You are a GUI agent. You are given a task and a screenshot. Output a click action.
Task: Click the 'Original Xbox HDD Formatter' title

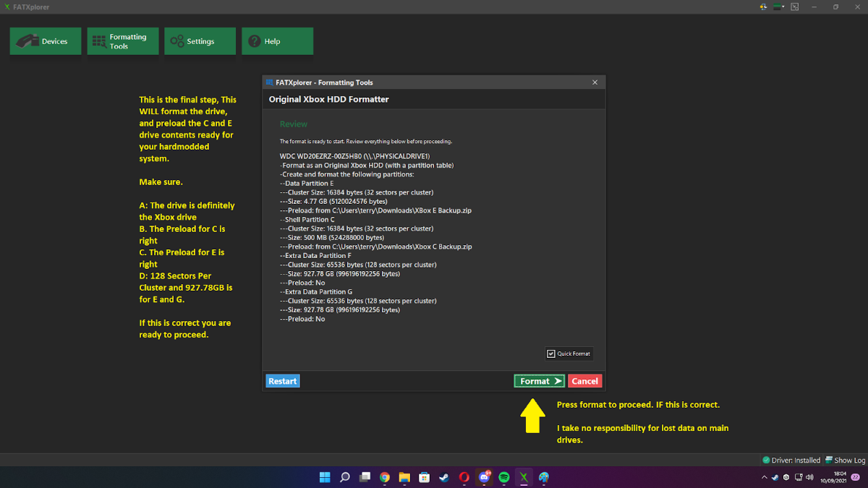(x=328, y=99)
